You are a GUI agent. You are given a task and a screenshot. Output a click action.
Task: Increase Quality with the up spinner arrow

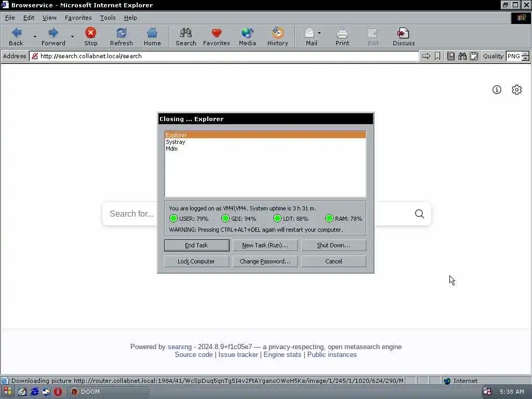tap(525, 54)
